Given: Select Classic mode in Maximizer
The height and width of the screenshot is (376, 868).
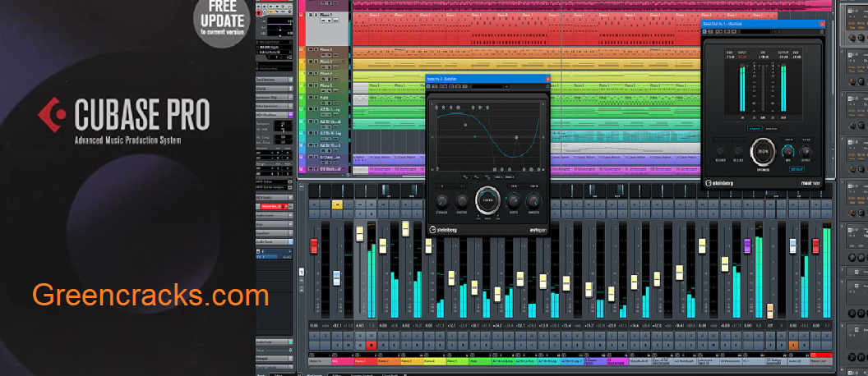Looking at the screenshot, I should pyautogui.click(x=755, y=128).
